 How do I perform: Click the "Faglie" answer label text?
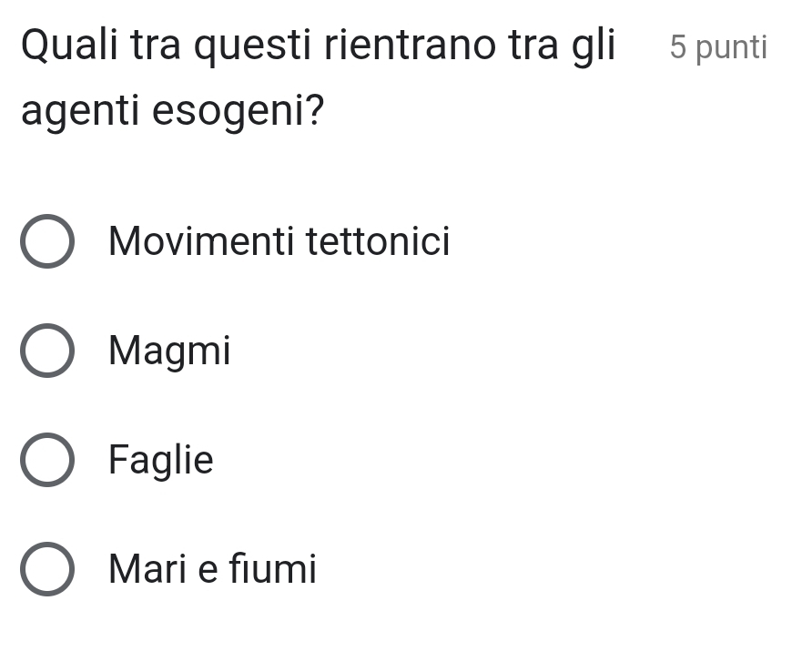pyautogui.click(x=160, y=460)
